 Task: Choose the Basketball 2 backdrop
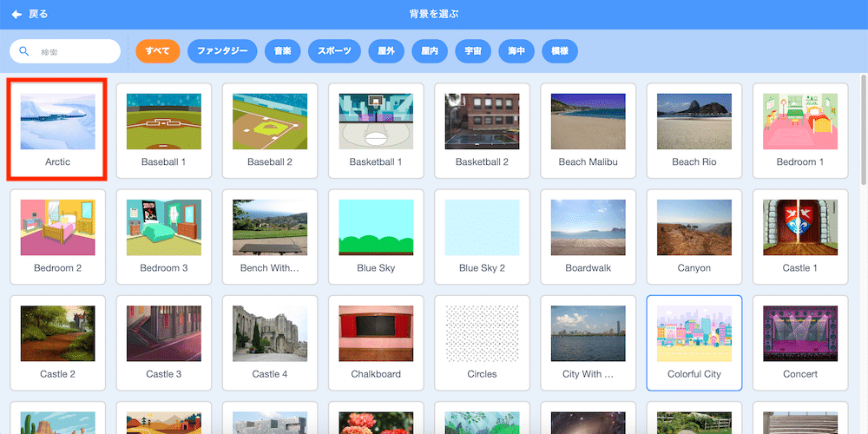point(482,131)
